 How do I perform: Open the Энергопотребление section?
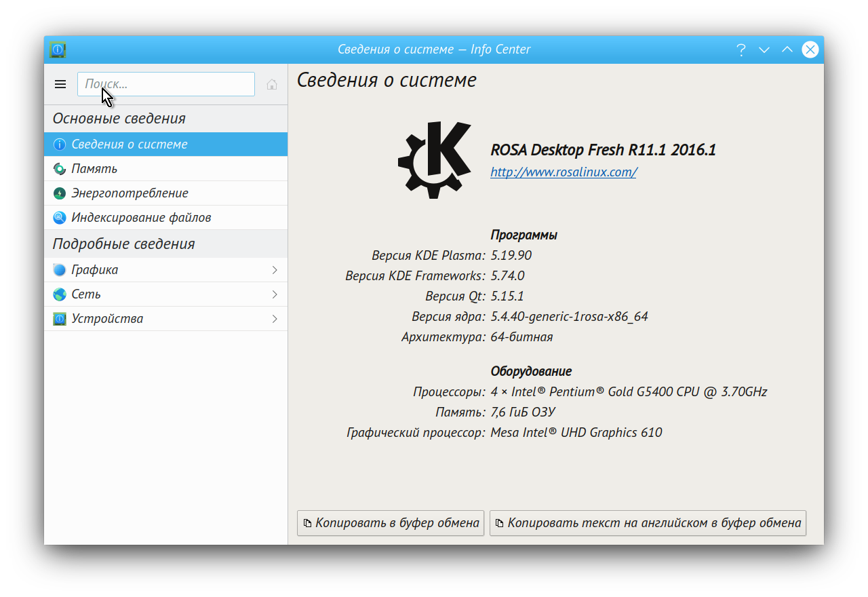[x=165, y=193]
